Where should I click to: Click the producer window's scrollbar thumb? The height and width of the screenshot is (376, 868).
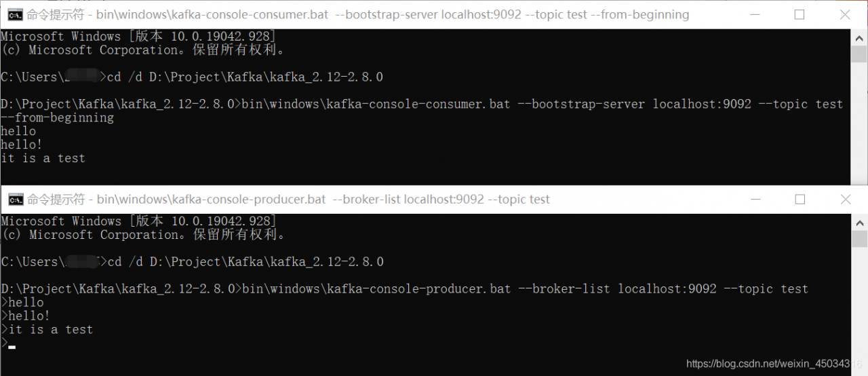[x=859, y=239]
